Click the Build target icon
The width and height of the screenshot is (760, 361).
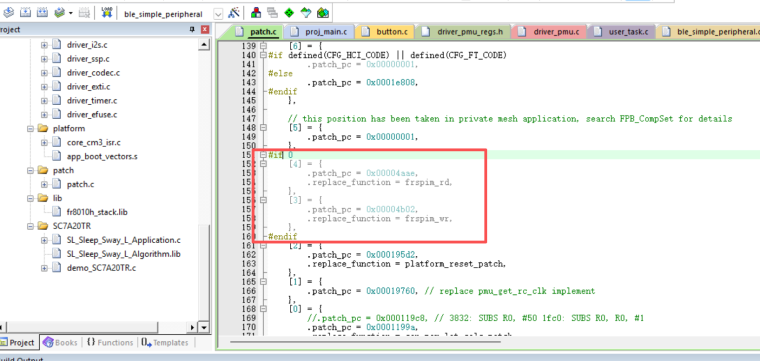coord(26,13)
